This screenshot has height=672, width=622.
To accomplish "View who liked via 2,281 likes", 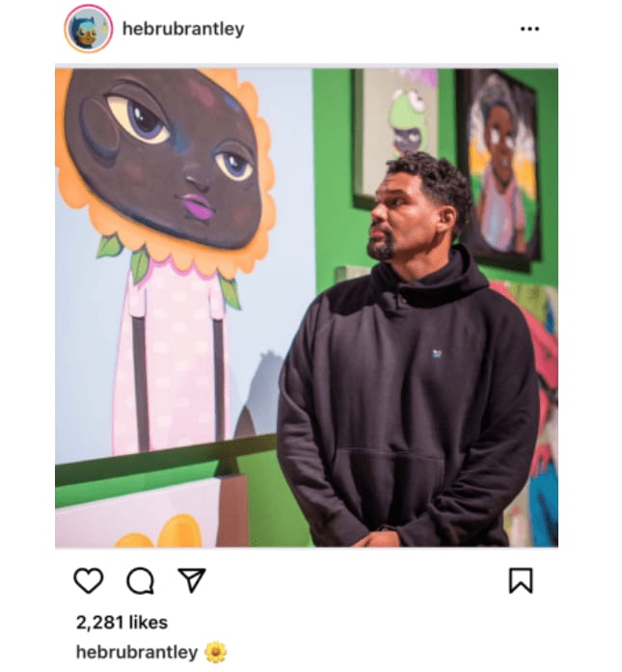I will [122, 622].
